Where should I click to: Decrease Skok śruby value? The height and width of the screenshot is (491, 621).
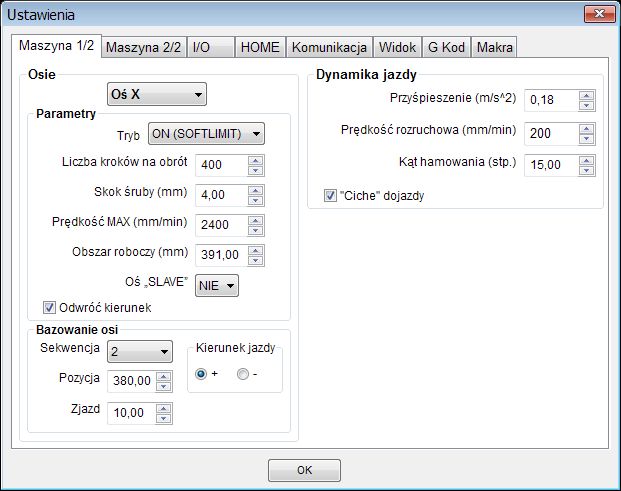click(x=256, y=201)
